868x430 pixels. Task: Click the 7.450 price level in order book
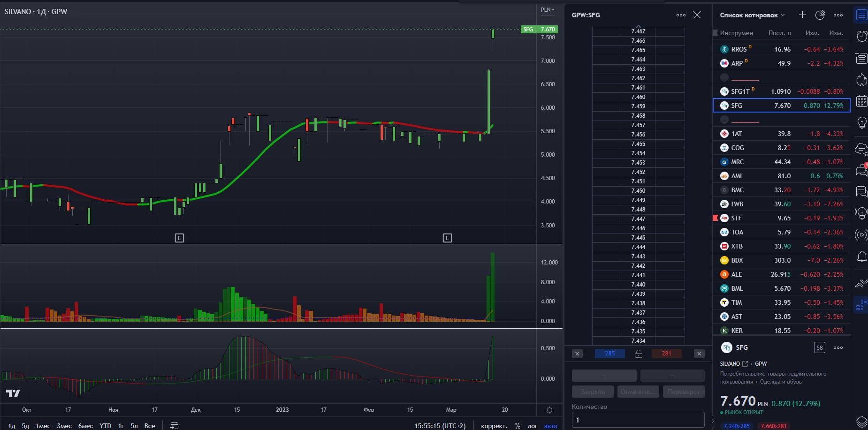pos(638,191)
